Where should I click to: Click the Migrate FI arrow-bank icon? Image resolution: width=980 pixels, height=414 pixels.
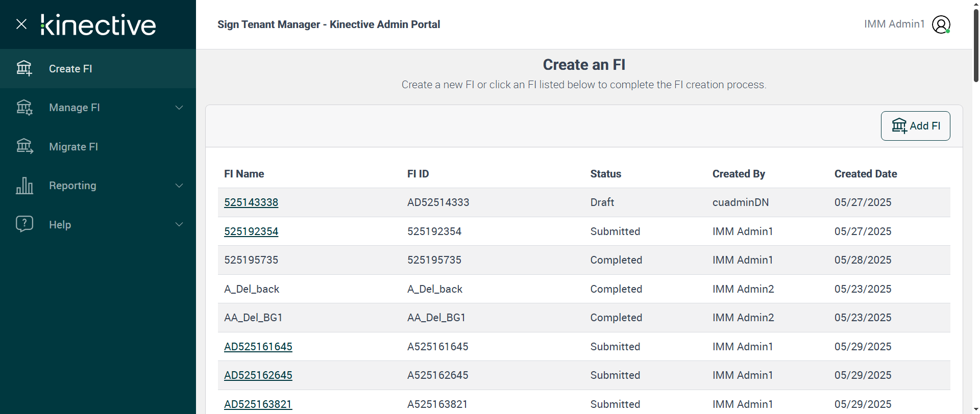point(24,146)
